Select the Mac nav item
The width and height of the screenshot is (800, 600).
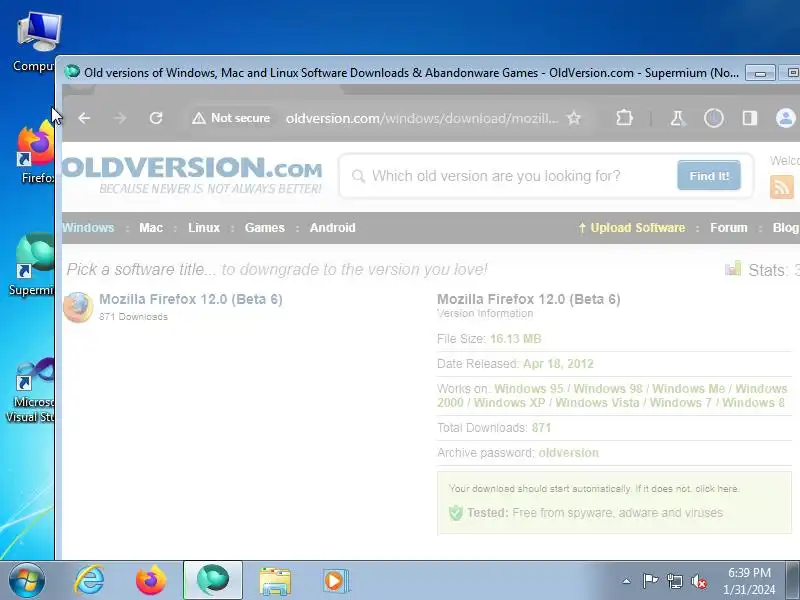tap(151, 228)
